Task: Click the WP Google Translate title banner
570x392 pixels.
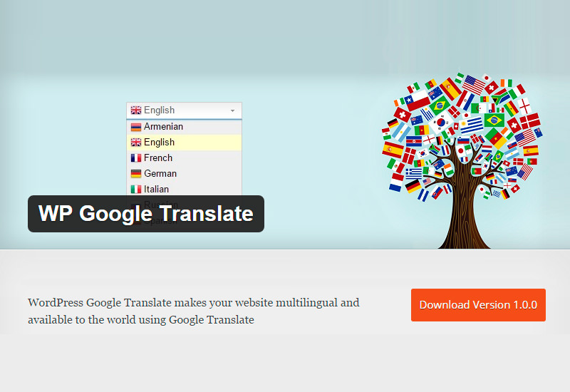Action: point(146,214)
